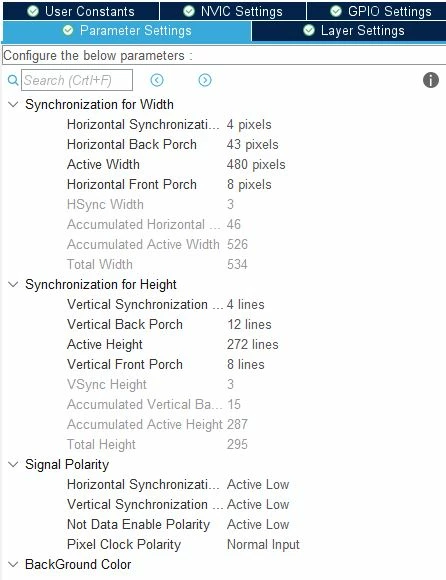This screenshot has width=446, height=580.
Task: Expand the BackGround Color section
Action: coord(13,564)
